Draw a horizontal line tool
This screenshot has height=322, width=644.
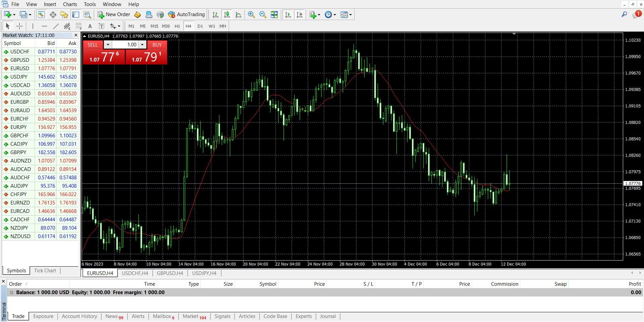click(x=44, y=26)
